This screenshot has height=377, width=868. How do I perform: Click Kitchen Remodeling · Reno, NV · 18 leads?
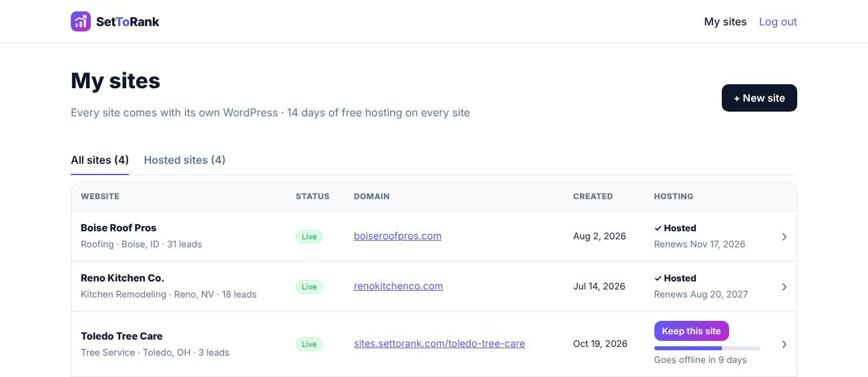[169, 294]
